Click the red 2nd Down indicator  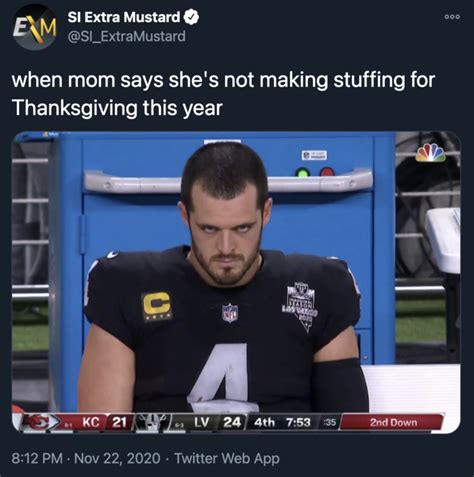pos(393,423)
